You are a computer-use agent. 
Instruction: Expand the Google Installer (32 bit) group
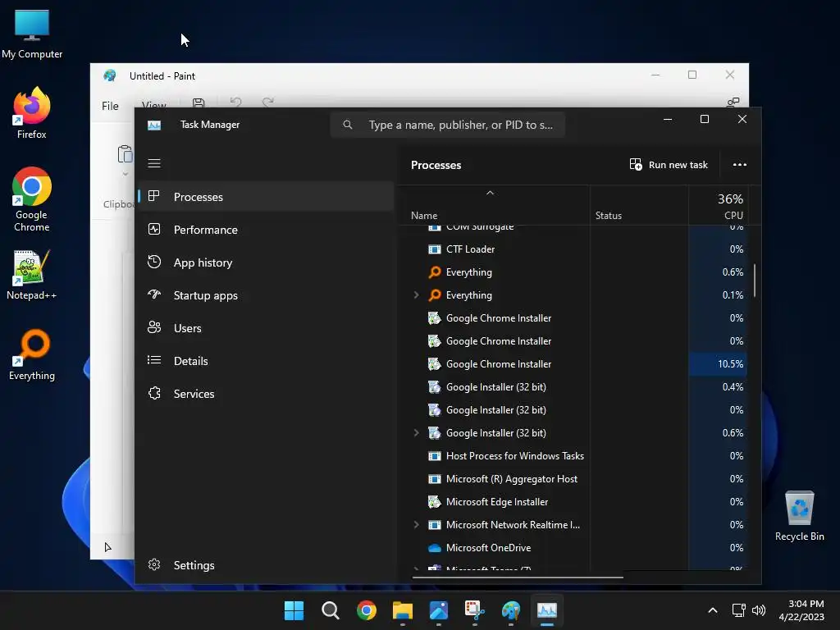point(416,432)
